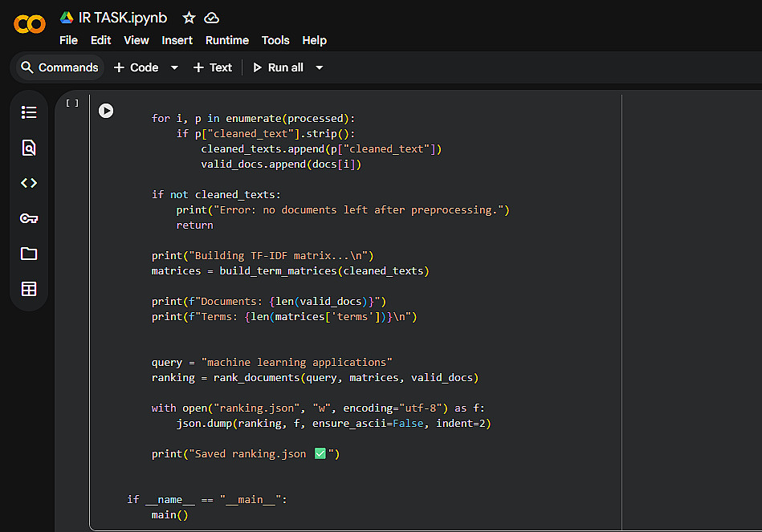Open the Commands search
The height and width of the screenshot is (532, 762).
(x=59, y=67)
